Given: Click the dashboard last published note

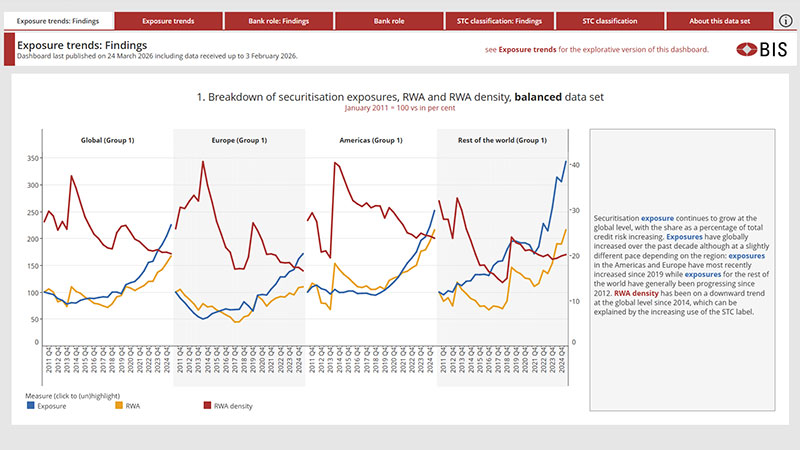Looking at the screenshot, I should 157,56.
